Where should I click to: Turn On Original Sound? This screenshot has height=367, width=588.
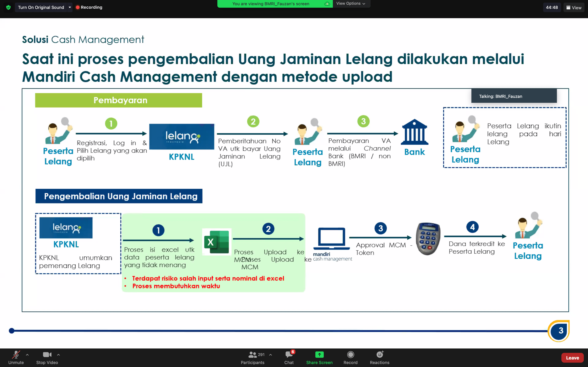tap(41, 7)
